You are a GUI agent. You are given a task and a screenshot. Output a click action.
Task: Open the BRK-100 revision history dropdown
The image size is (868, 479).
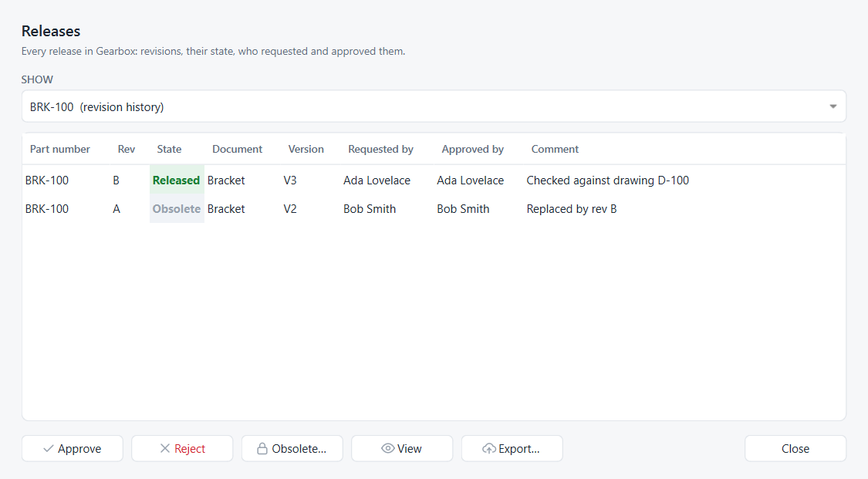(x=434, y=106)
